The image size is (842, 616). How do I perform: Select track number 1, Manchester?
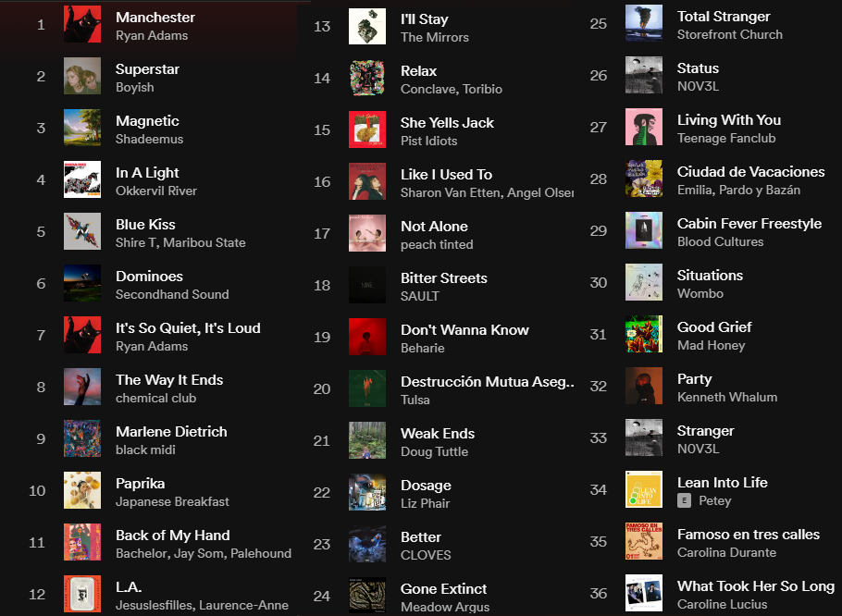pos(155,17)
